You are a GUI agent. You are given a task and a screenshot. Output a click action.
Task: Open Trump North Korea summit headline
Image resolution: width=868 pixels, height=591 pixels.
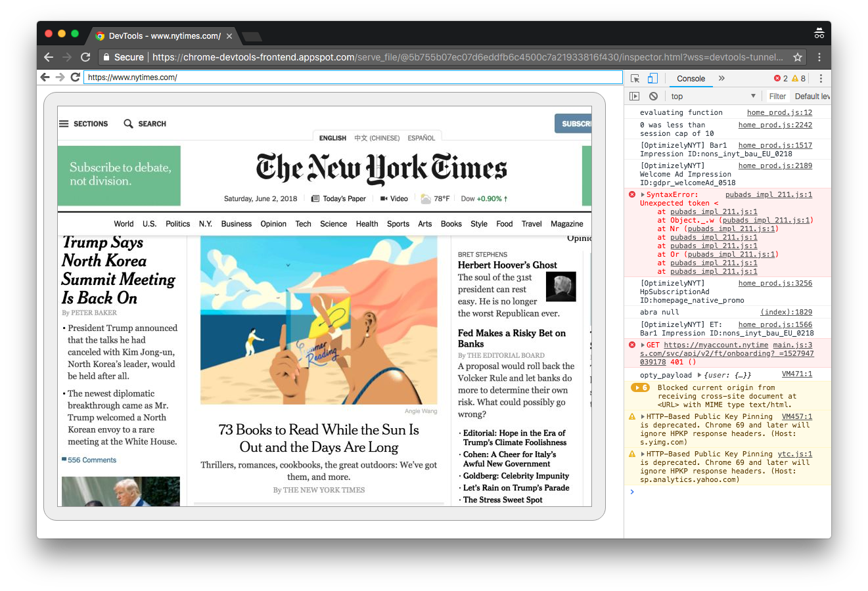coord(118,270)
